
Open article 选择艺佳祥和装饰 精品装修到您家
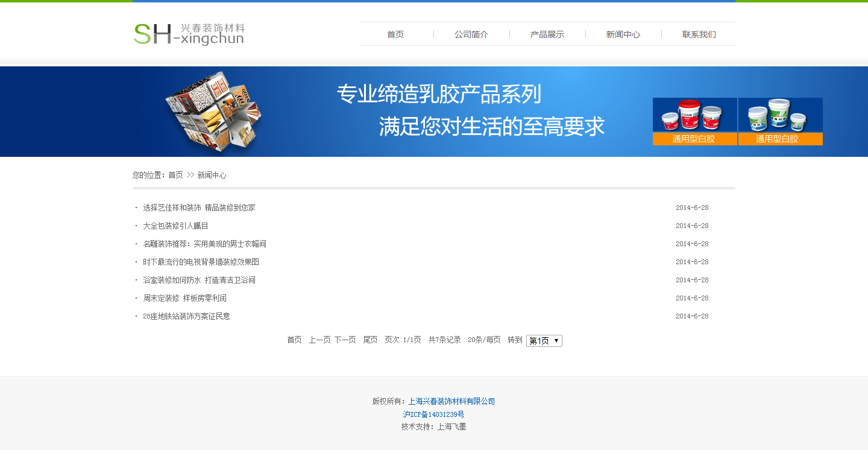click(199, 208)
